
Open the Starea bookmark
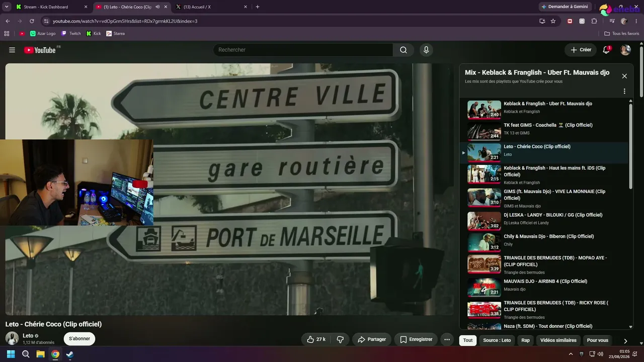[115, 34]
